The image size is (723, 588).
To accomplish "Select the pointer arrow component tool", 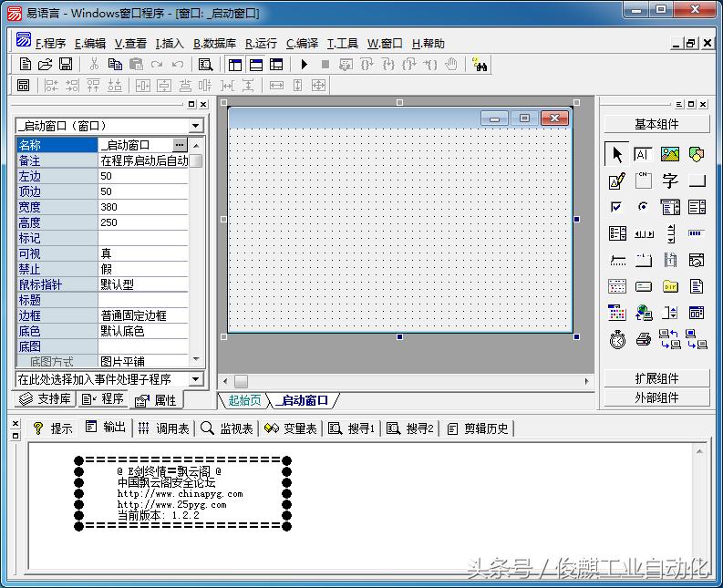I will (x=617, y=154).
